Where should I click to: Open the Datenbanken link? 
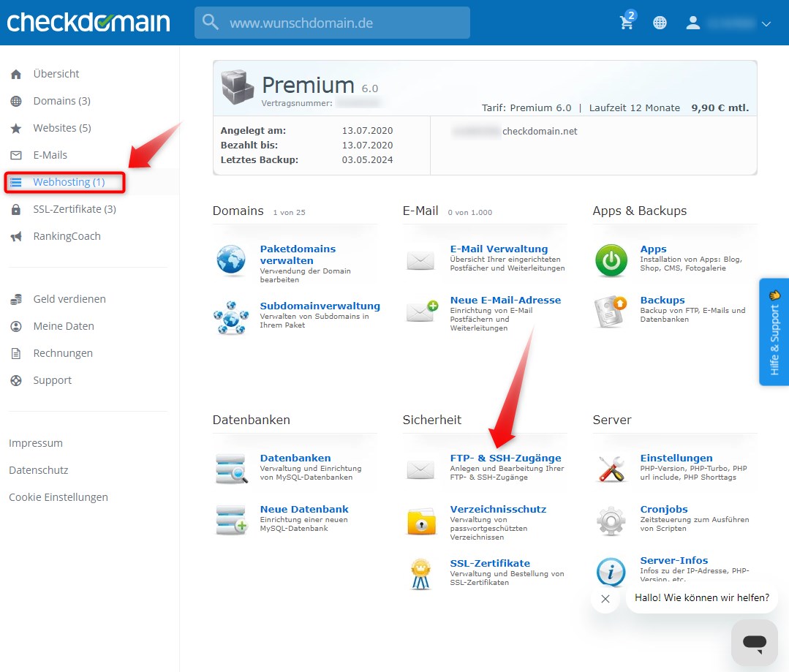[295, 458]
